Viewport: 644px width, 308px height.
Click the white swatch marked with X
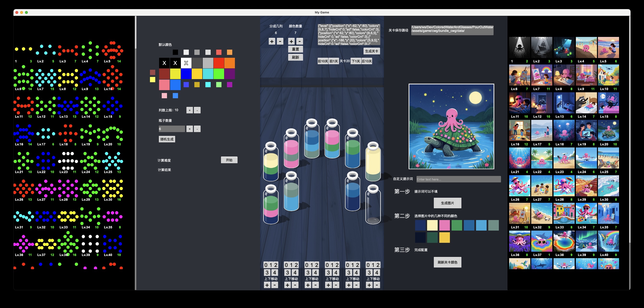click(x=186, y=63)
